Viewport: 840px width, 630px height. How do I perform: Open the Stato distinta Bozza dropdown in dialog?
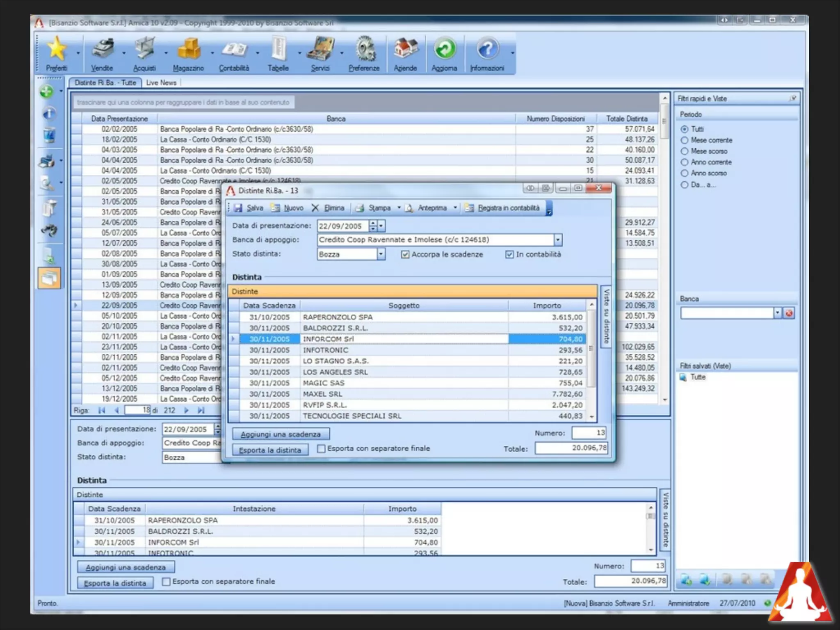(x=381, y=255)
